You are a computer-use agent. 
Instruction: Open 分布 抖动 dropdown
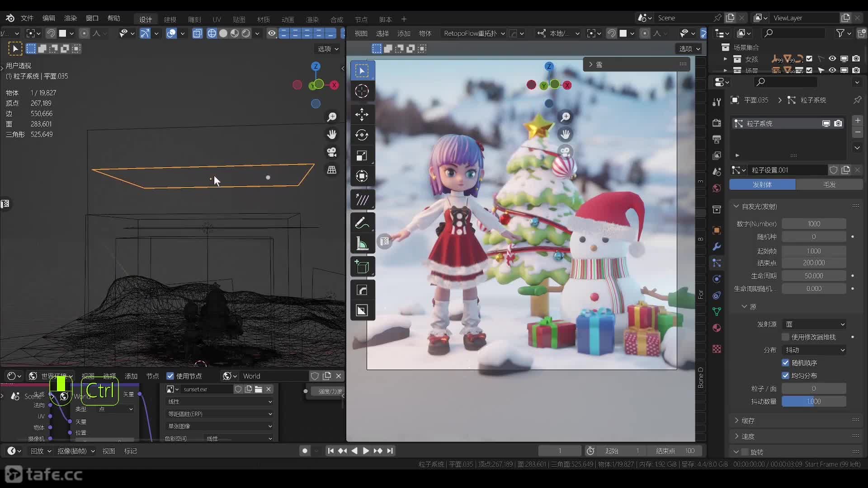point(814,350)
